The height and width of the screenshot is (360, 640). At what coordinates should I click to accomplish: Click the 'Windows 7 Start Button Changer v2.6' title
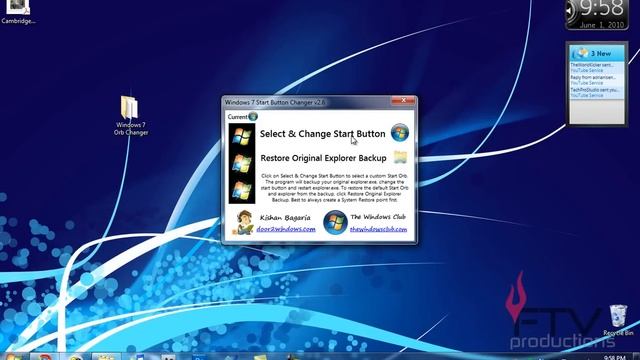tap(275, 102)
